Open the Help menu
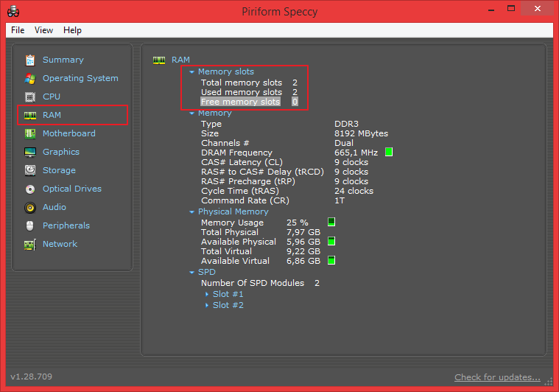 click(72, 30)
